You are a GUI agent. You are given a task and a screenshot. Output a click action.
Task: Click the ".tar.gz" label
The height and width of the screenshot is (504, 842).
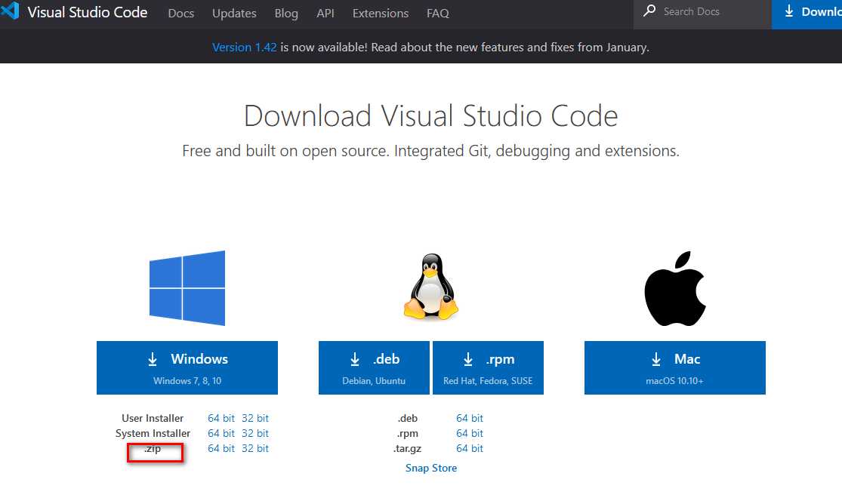(x=407, y=449)
